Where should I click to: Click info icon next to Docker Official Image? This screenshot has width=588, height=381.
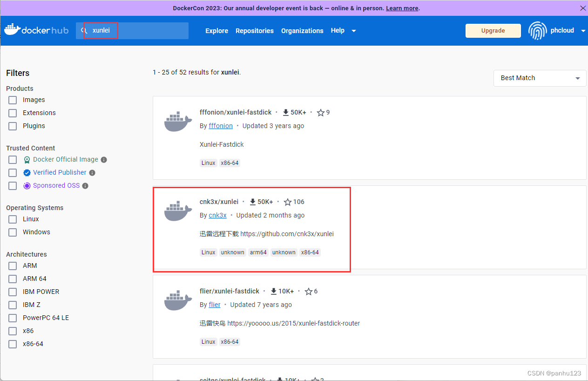(104, 160)
